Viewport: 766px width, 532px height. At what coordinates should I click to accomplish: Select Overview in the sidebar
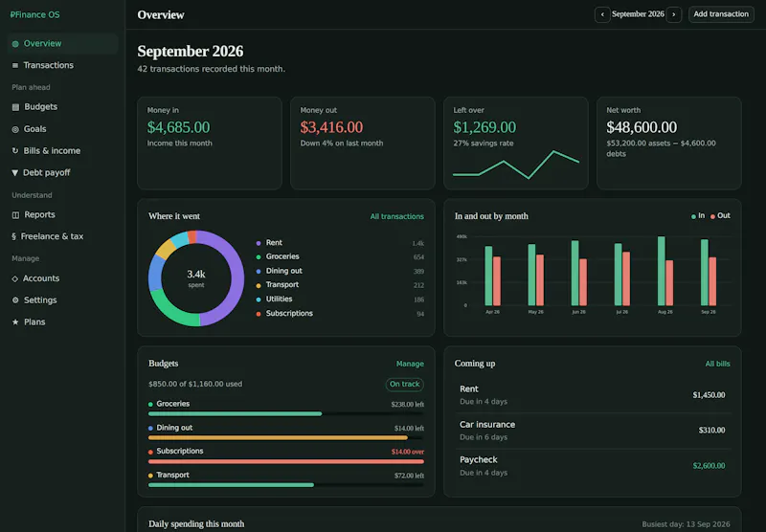tap(62, 43)
